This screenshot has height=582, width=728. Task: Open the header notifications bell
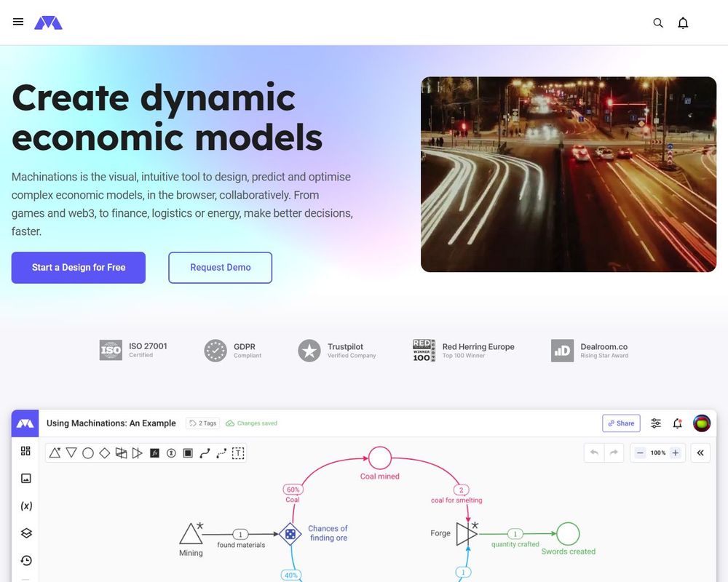coord(683,23)
